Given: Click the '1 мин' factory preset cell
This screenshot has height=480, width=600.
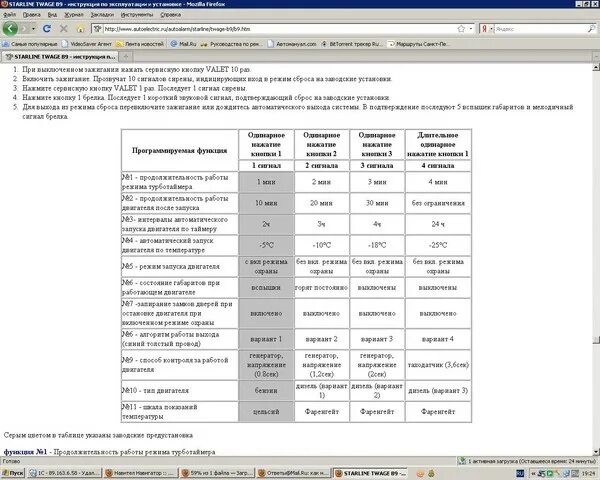Looking at the screenshot, I should [x=266, y=182].
